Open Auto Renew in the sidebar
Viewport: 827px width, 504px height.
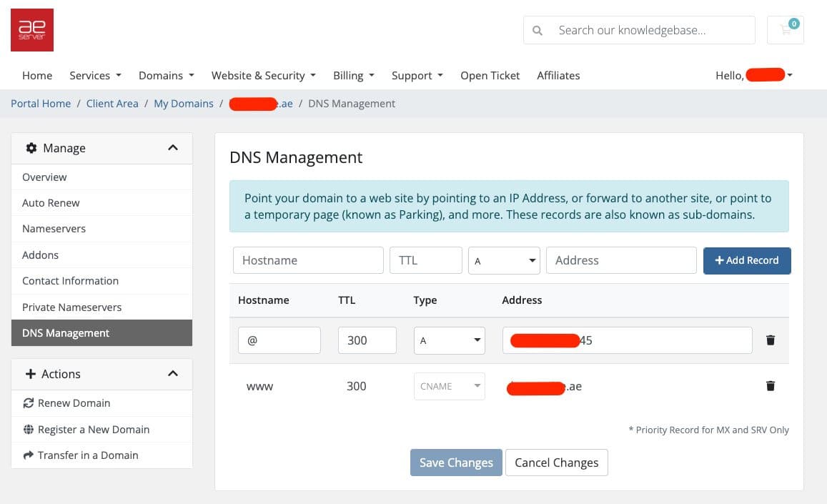(101, 203)
